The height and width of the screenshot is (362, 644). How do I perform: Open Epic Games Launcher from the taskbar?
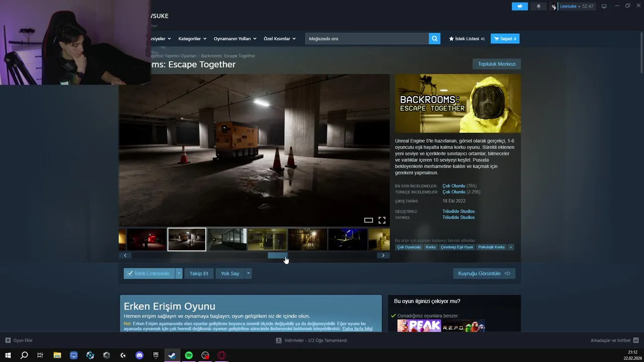point(156,355)
